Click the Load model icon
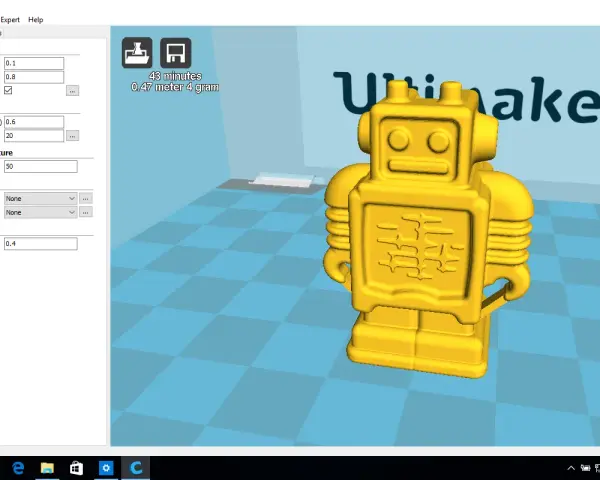This screenshot has width=600, height=480. pos(137,53)
